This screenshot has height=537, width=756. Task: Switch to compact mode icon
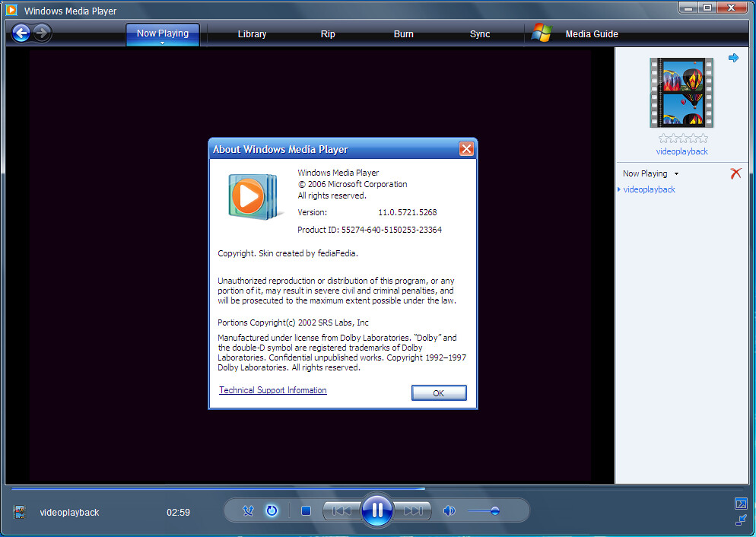tap(741, 520)
